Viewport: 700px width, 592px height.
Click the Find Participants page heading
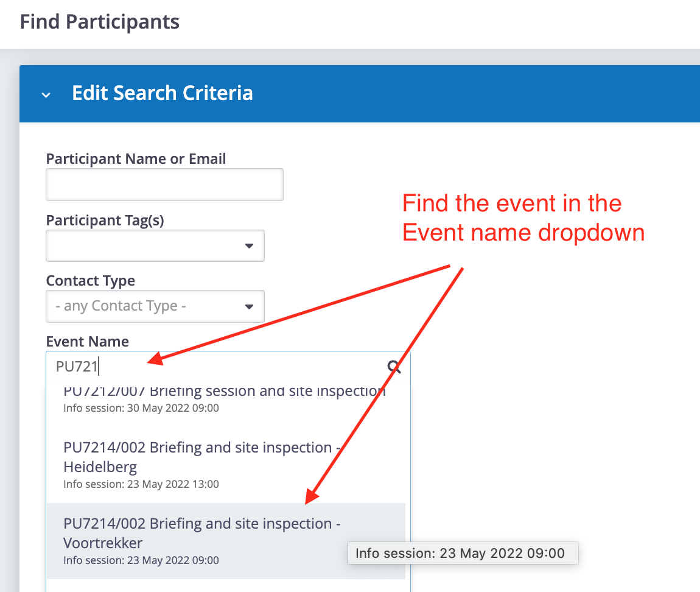[x=100, y=23]
